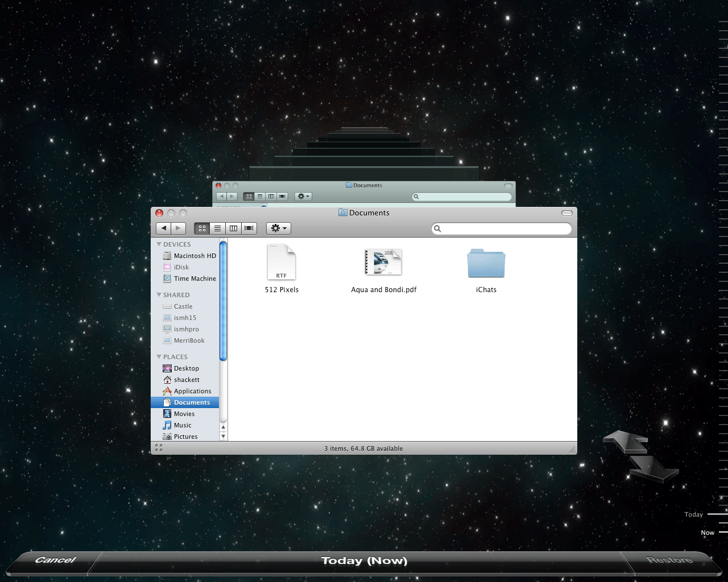Click the Forward arrow in the rear Documents window
The image size is (728, 582).
pyautogui.click(x=231, y=197)
